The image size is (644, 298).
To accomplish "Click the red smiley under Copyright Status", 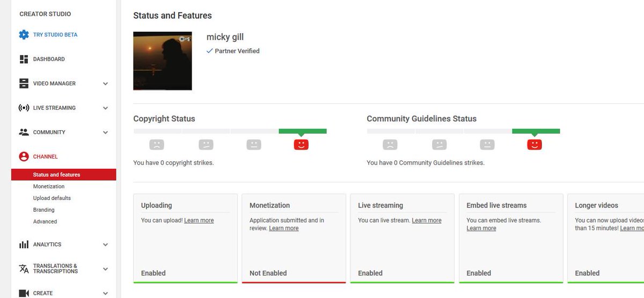I will pyautogui.click(x=302, y=144).
